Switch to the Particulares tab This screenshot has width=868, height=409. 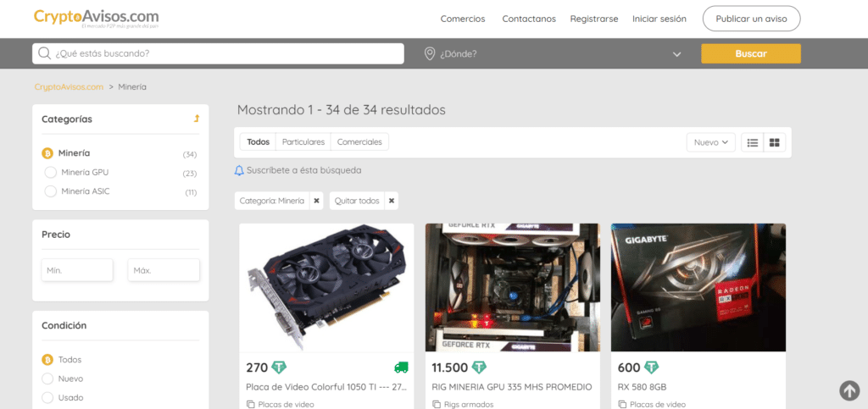(x=303, y=142)
